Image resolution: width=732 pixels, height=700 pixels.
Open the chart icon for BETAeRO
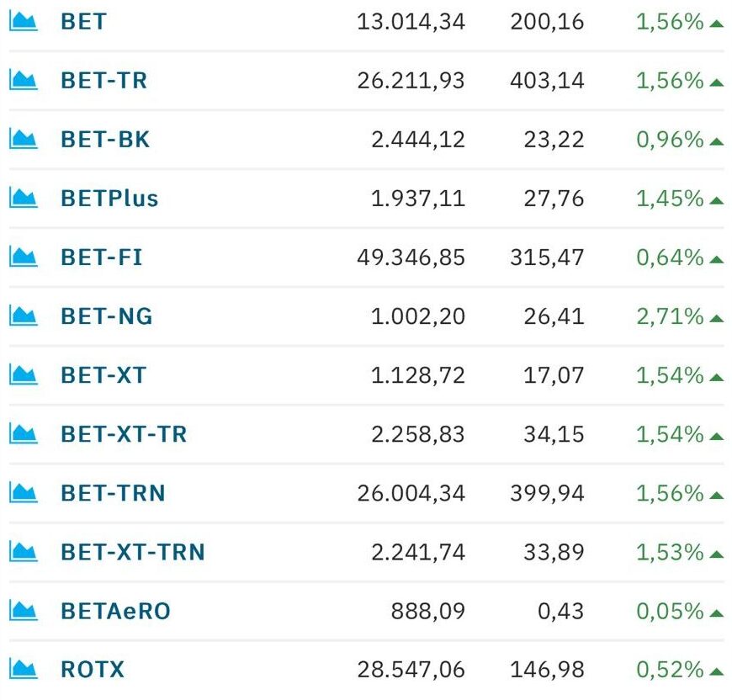click(24, 611)
